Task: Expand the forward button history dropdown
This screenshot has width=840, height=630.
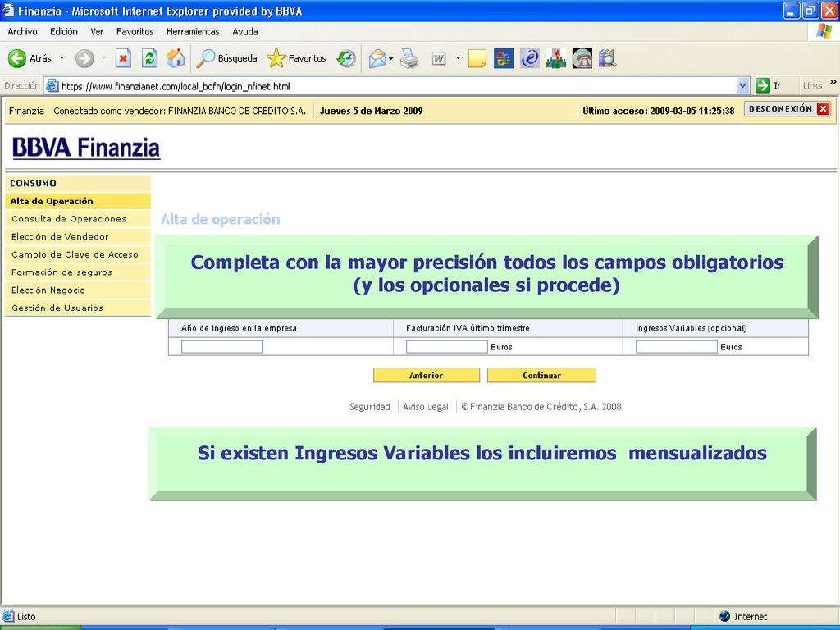Action: [103, 58]
